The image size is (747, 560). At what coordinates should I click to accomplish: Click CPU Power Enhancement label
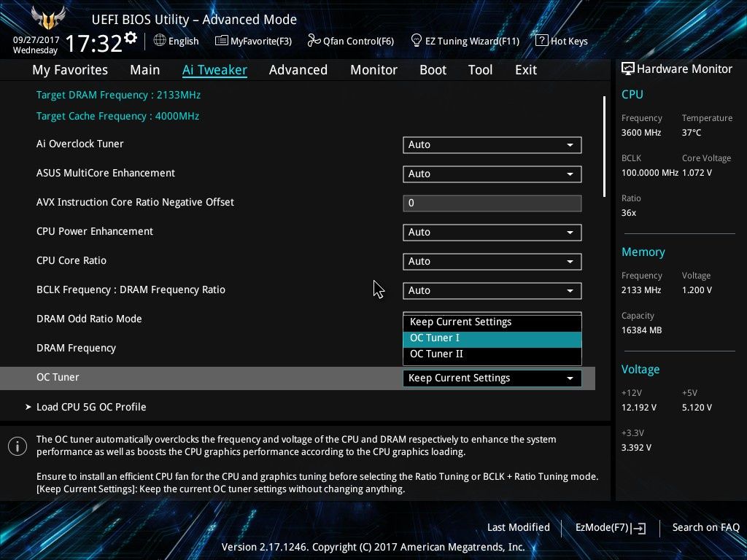click(x=95, y=231)
